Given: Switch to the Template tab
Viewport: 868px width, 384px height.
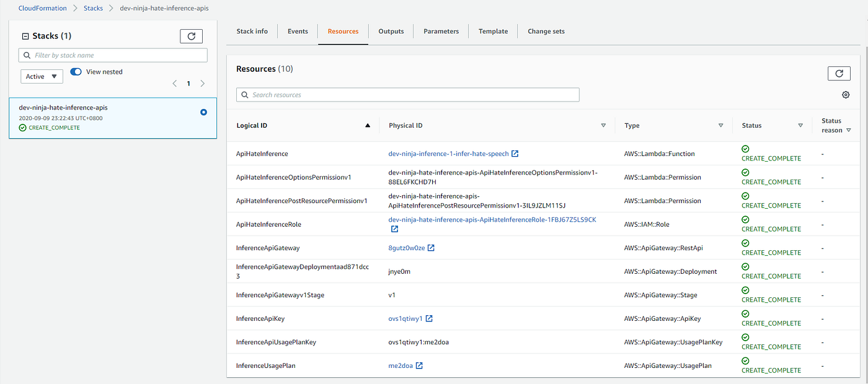Looking at the screenshot, I should [x=493, y=31].
